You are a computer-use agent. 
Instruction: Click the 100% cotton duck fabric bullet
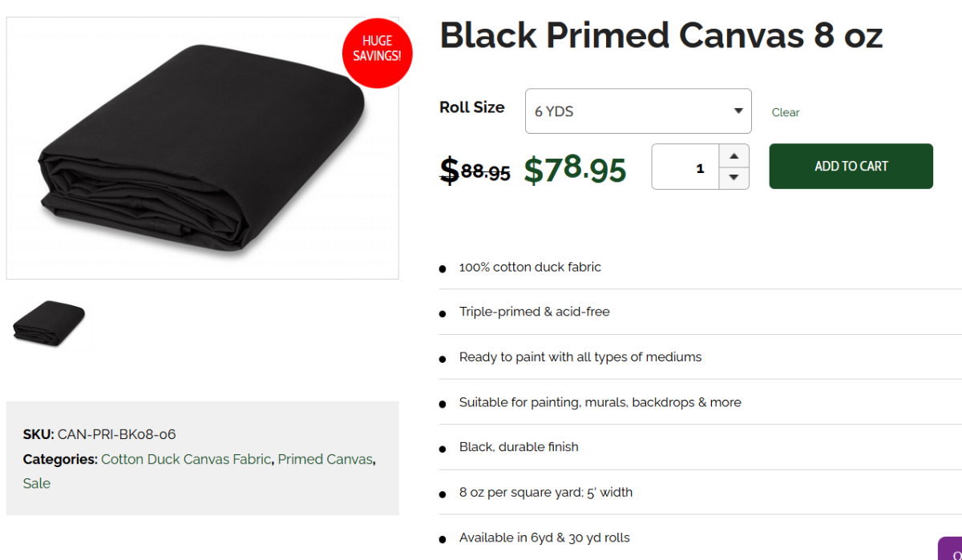530,267
